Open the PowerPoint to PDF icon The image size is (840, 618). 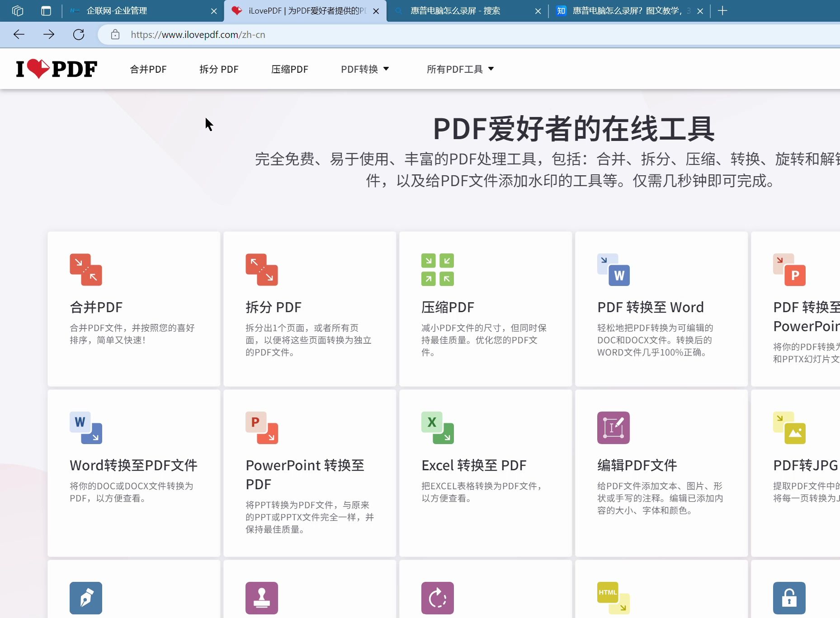[x=262, y=428]
